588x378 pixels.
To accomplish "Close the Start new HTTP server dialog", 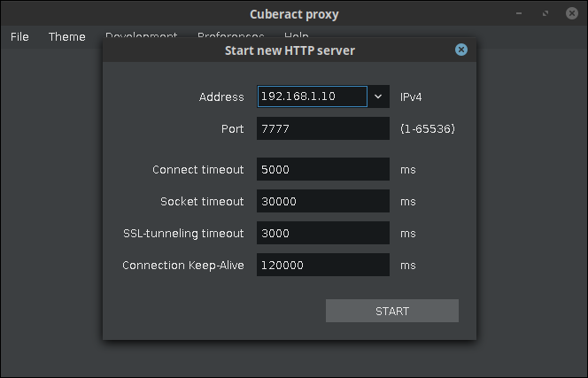I will click(x=460, y=50).
